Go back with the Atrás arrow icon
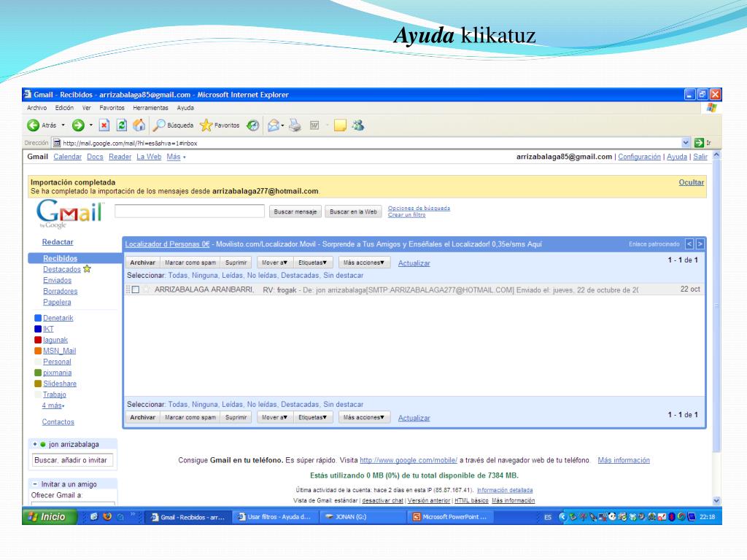 [x=33, y=125]
